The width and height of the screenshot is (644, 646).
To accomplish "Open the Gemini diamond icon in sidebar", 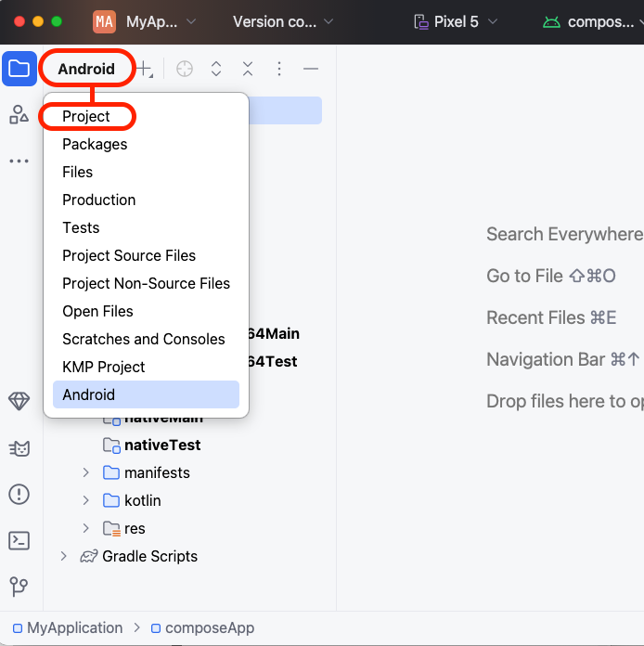I will 19,402.
